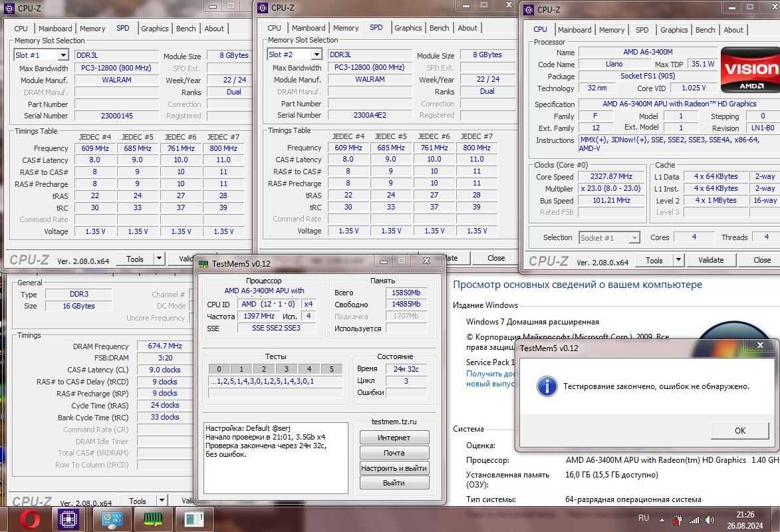Click test cell 5 in TestMem5 Тесты

coord(331,369)
